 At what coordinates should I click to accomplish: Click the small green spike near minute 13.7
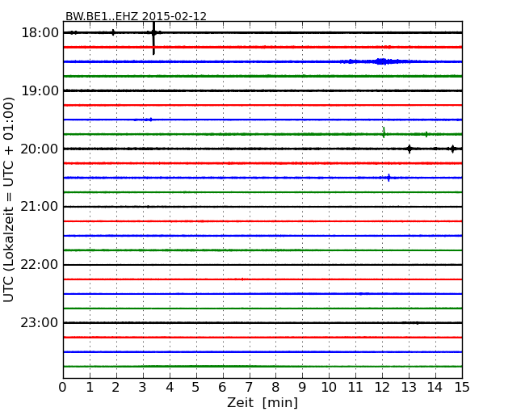426,134
